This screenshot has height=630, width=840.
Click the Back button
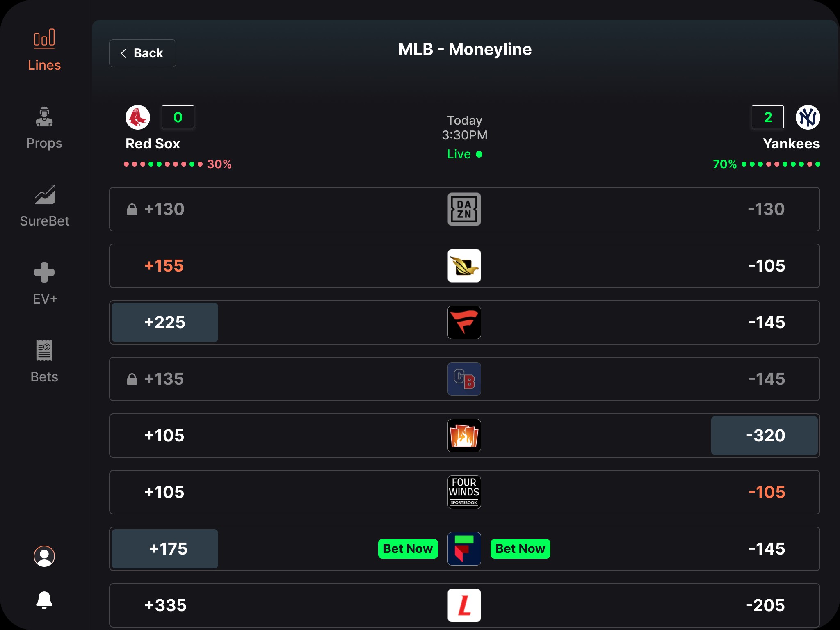[x=142, y=53]
